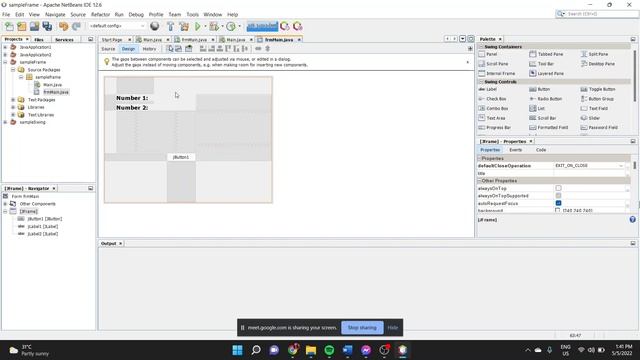
Task: Click the Save All toolbar icon
Action: 47,27
